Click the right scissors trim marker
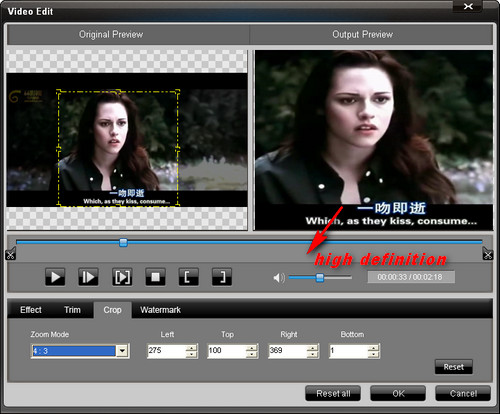This screenshot has height=414, width=500. (488, 254)
